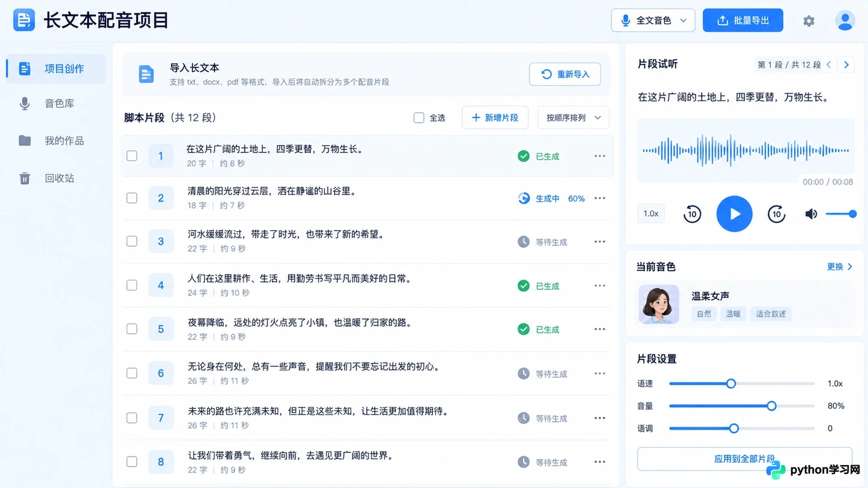Open more options for segment 8
868x488 pixels.
[x=600, y=462]
